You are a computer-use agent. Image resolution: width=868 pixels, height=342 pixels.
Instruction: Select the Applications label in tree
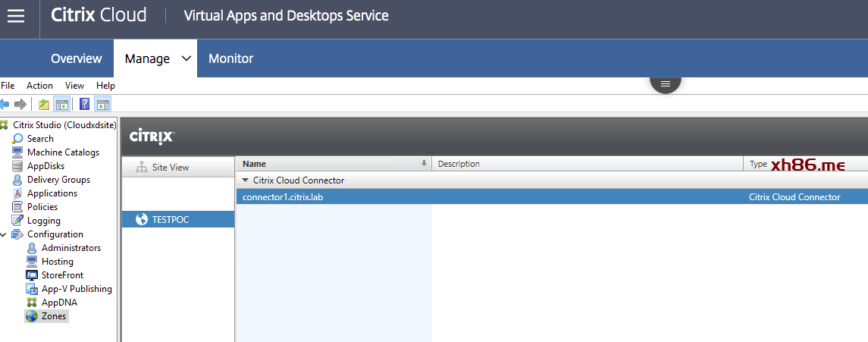coord(52,193)
